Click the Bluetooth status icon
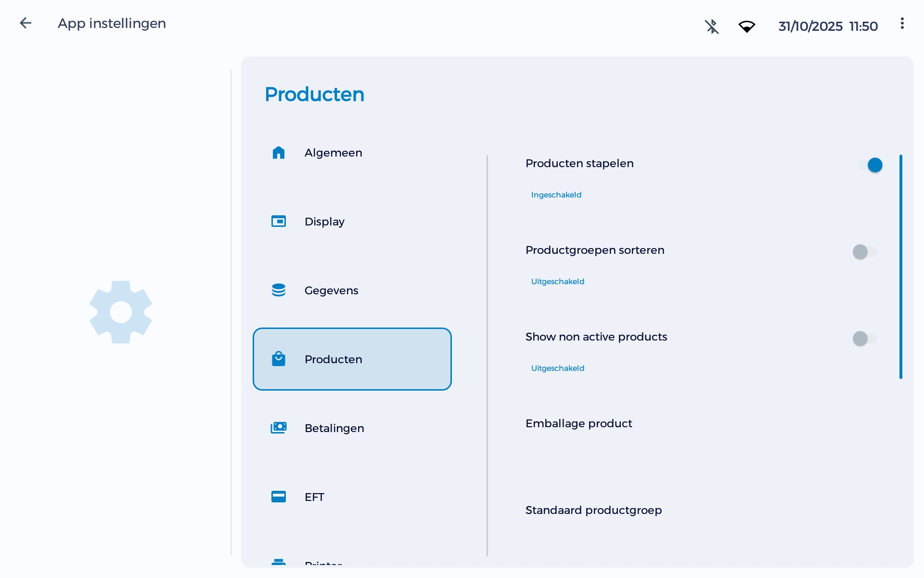Image resolution: width=924 pixels, height=578 pixels. [712, 26]
